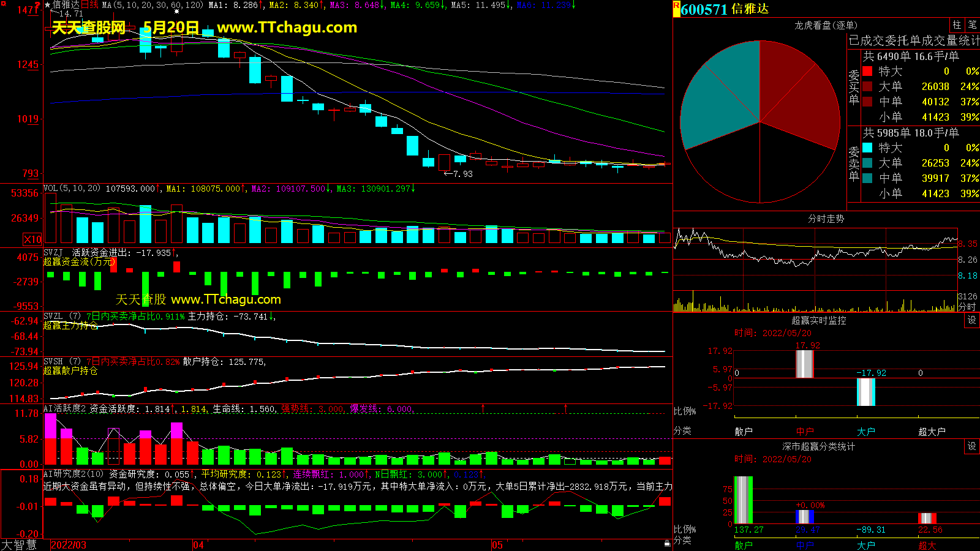Viewport: 980px width, 551px height.
Task: Click the stock code 600571
Action: [x=704, y=9]
